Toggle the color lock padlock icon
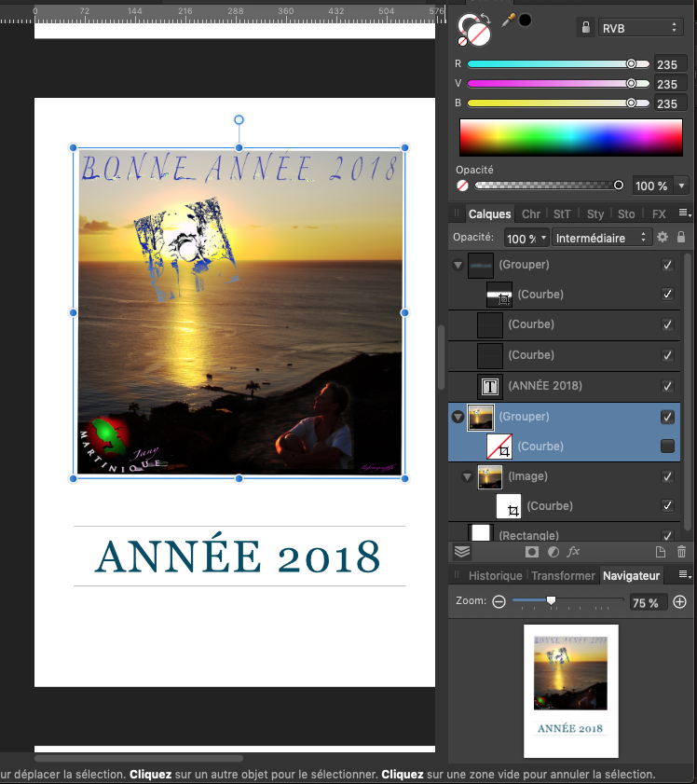697x784 pixels. (585, 27)
